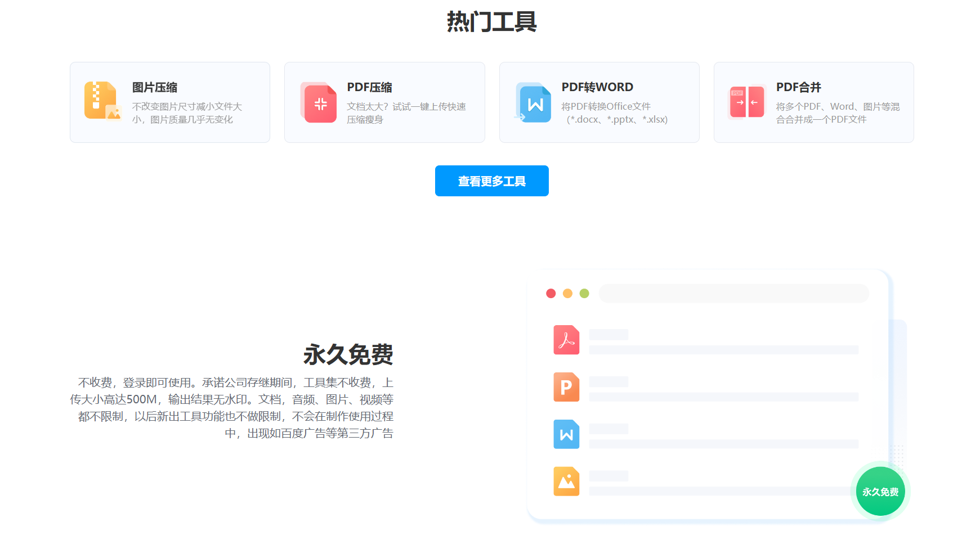Click the green 永久免费 circular badge
980x540 pixels.
[880, 491]
